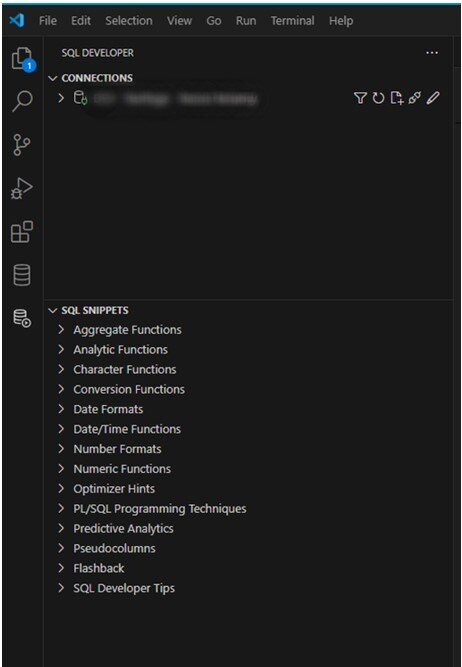Screen dimensions: 462x667
Task: Open the Selection menu
Action: click(x=129, y=20)
